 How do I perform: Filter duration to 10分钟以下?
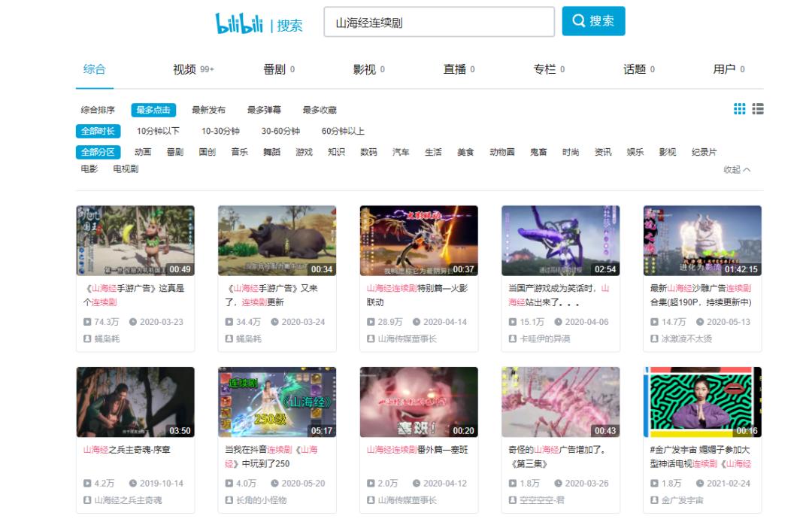[x=158, y=131]
